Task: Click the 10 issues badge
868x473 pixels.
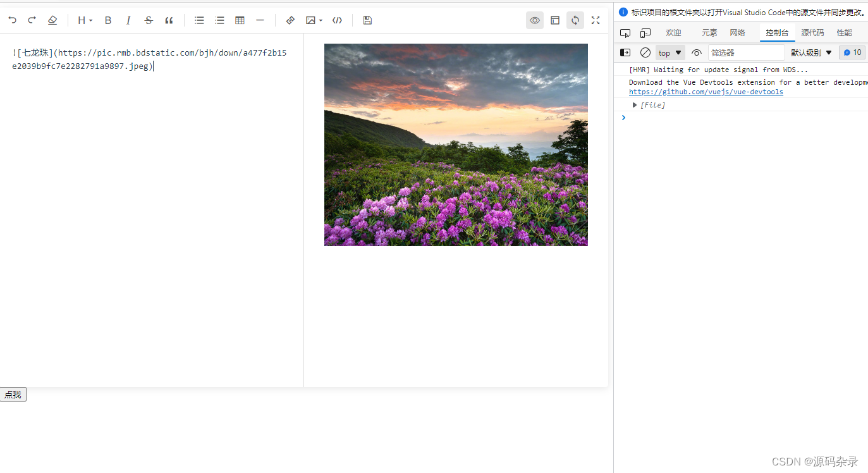Action: (x=852, y=52)
